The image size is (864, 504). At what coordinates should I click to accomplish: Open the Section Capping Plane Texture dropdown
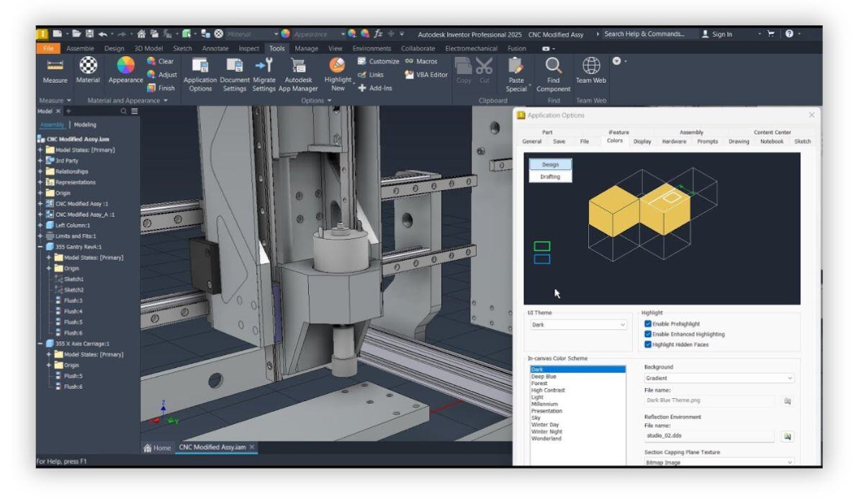[719, 462]
